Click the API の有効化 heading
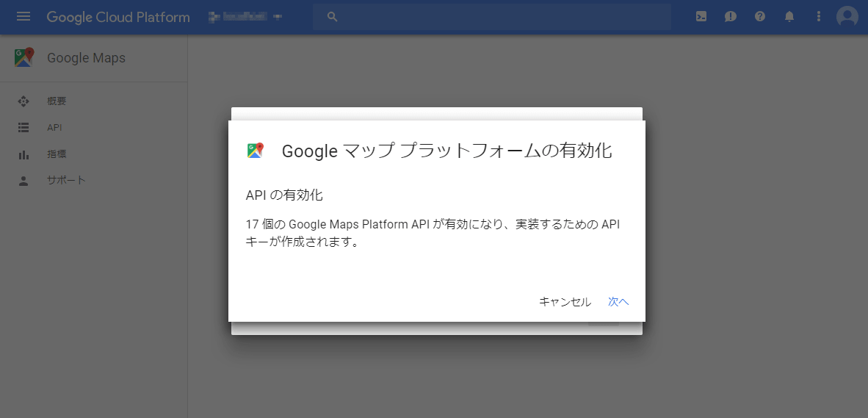Image resolution: width=868 pixels, height=418 pixels. coord(284,195)
